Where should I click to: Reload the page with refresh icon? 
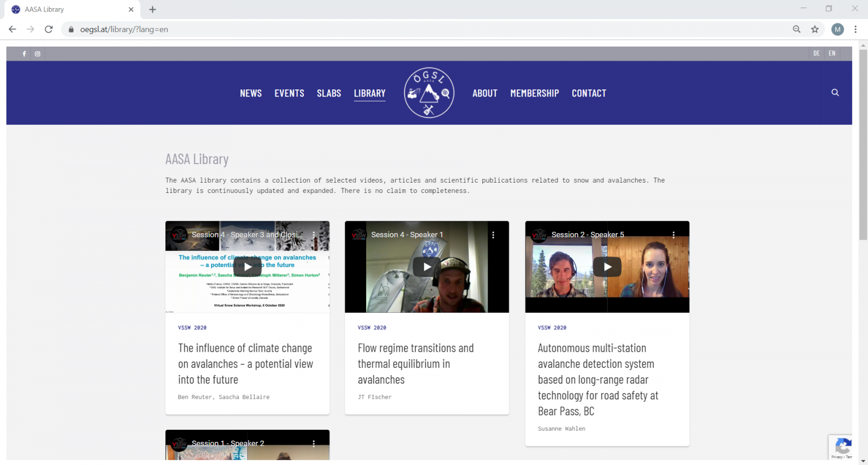(49, 29)
